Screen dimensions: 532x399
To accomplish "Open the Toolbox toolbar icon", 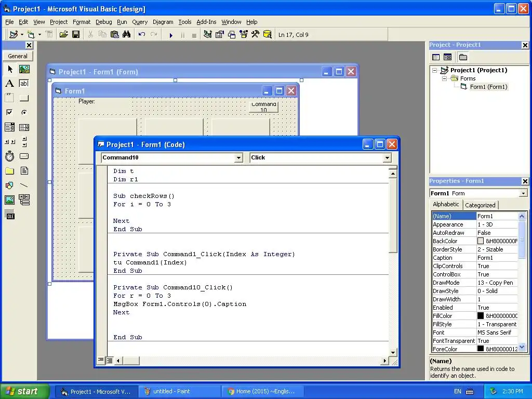I will [x=256, y=34].
